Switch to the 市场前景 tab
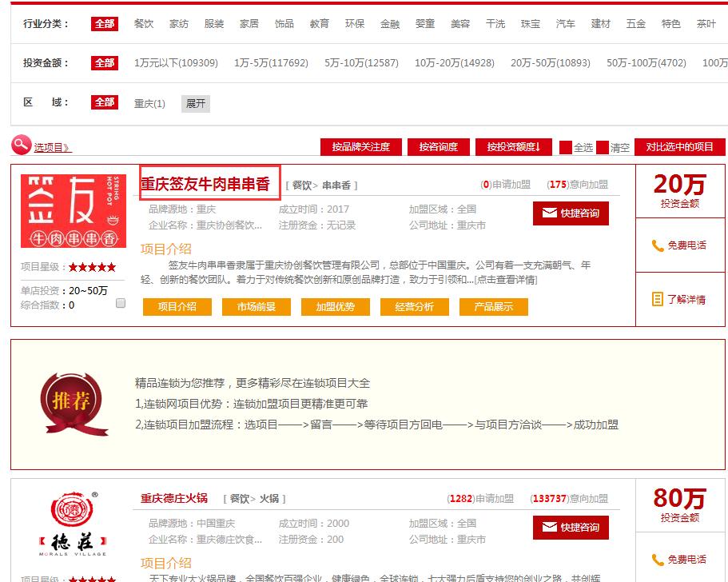This screenshot has width=728, height=582. (257, 306)
